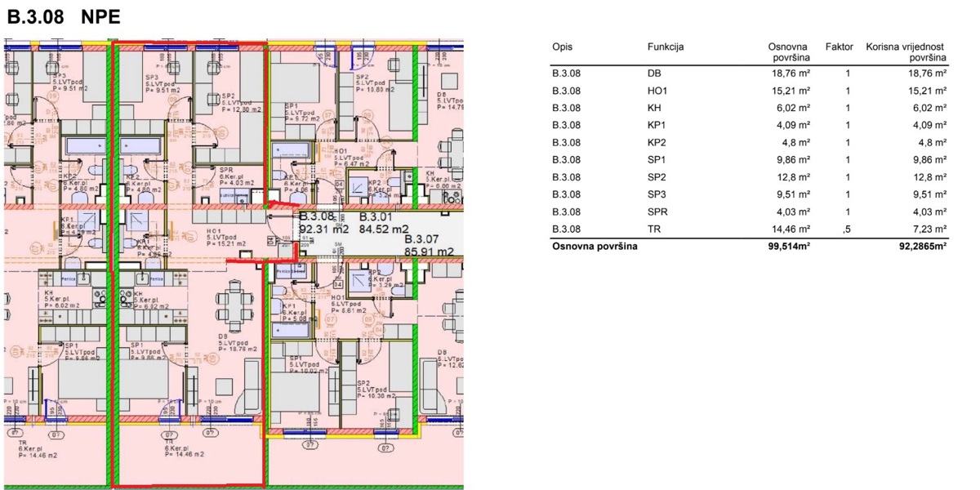Click the B.3.01 84.52 m2 plan label

point(384,223)
